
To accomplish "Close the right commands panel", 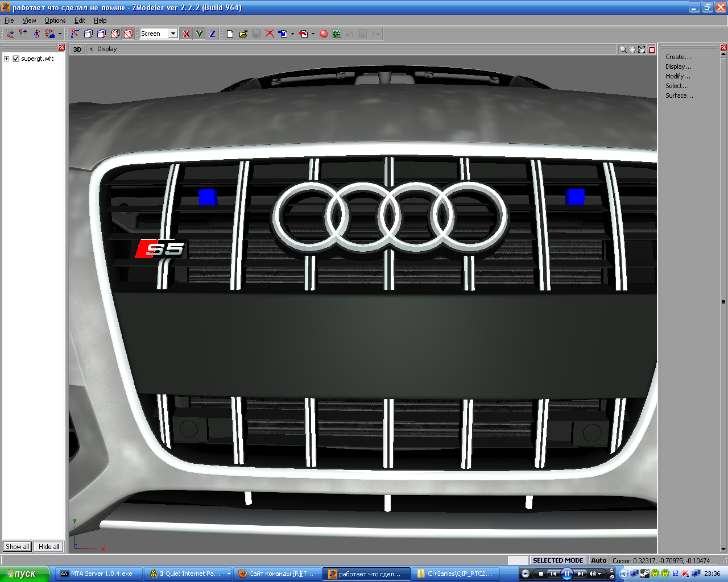I will coord(723,48).
